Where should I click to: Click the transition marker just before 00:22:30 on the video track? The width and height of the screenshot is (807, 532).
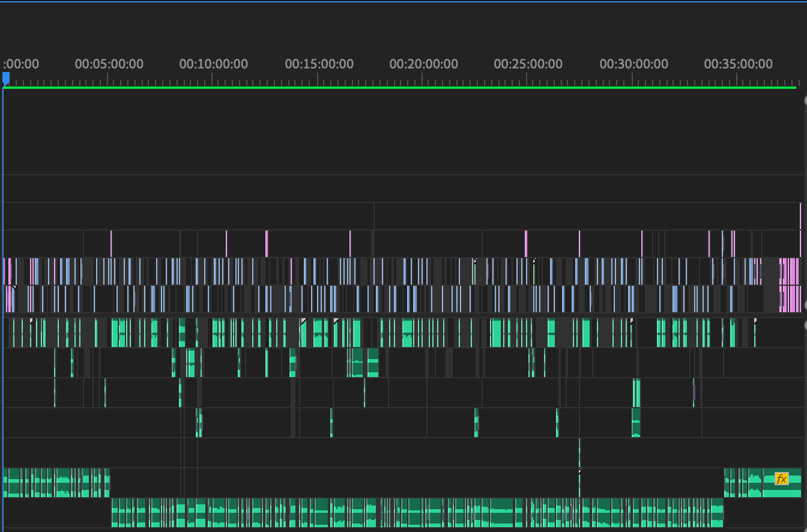pos(476,262)
